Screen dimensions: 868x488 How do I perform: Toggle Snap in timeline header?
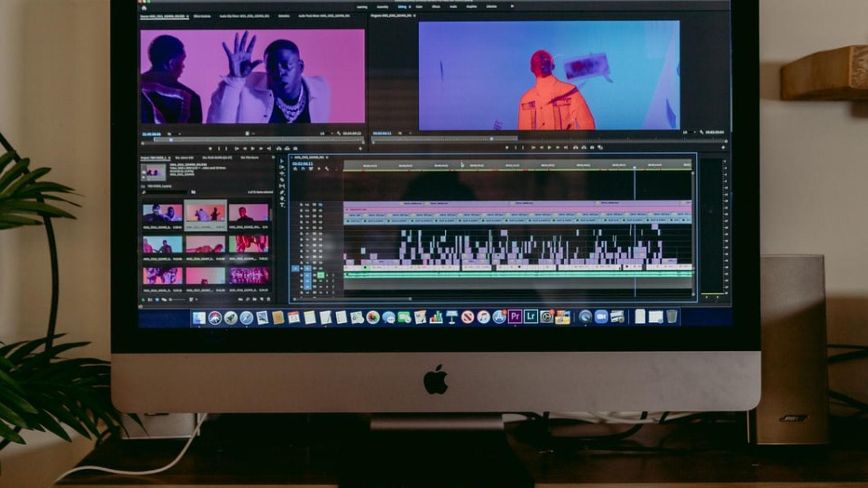tap(303, 168)
